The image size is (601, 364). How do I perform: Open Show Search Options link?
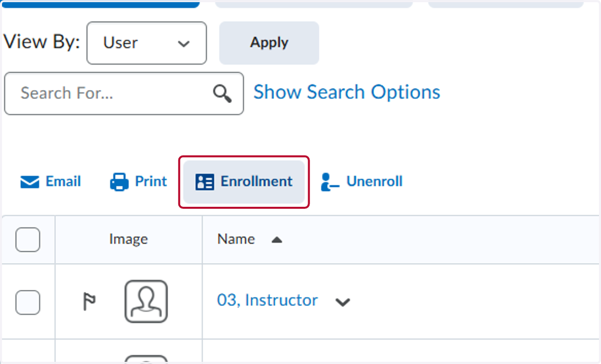coord(347,93)
